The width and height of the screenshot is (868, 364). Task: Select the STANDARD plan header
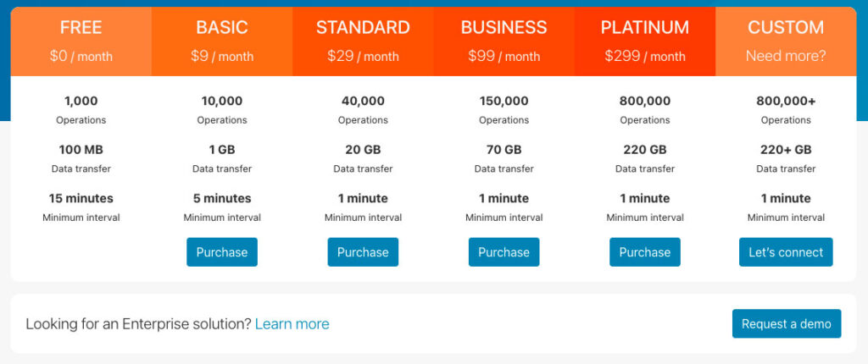pos(363,41)
